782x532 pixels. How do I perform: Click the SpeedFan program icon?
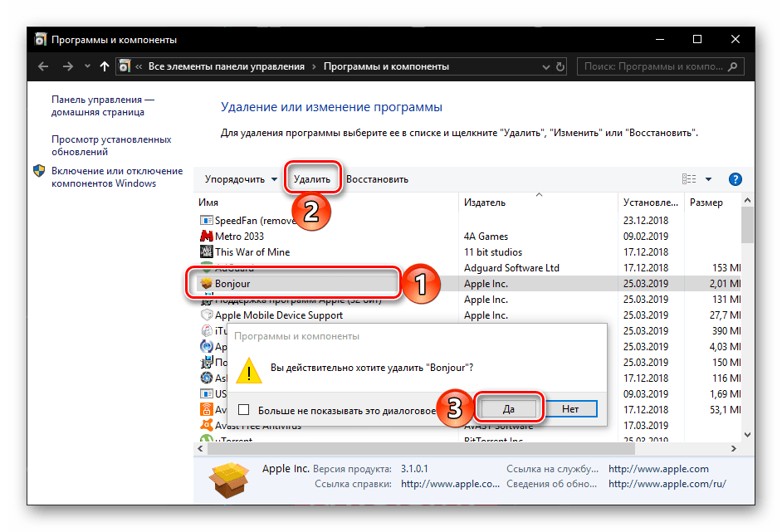pyautogui.click(x=207, y=221)
